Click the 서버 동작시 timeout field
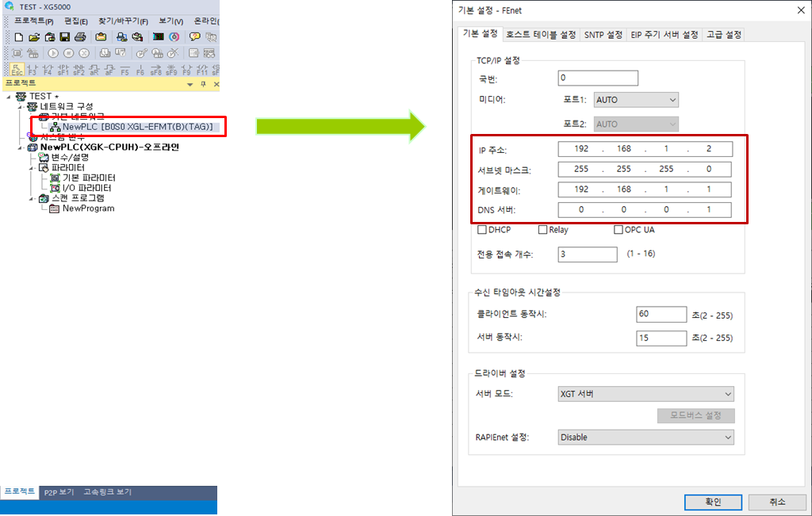 pyautogui.click(x=661, y=338)
